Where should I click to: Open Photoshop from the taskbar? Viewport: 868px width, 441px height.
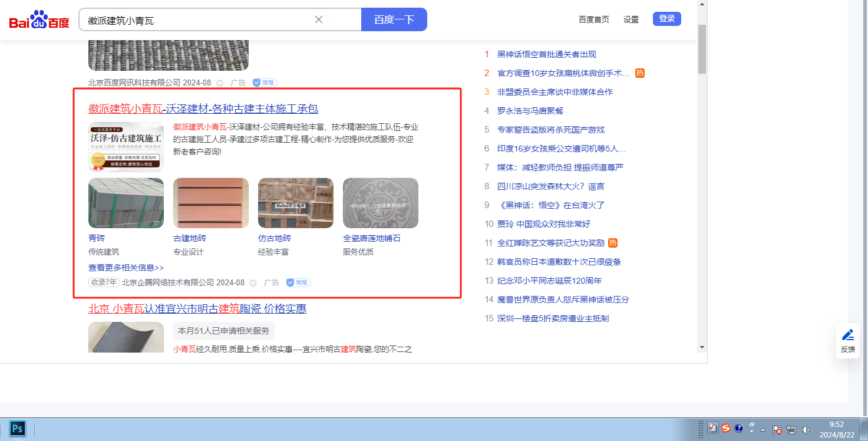click(18, 429)
